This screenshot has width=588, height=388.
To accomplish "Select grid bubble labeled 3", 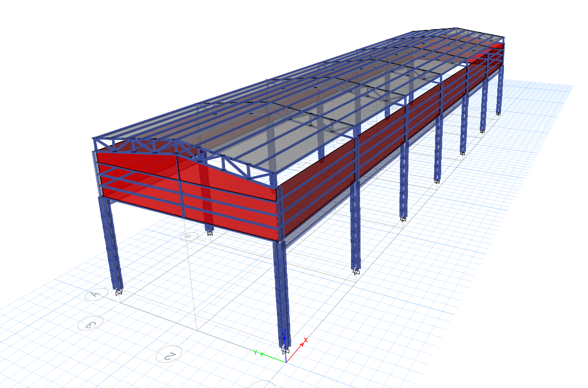I will pyautogui.click(x=90, y=323).
